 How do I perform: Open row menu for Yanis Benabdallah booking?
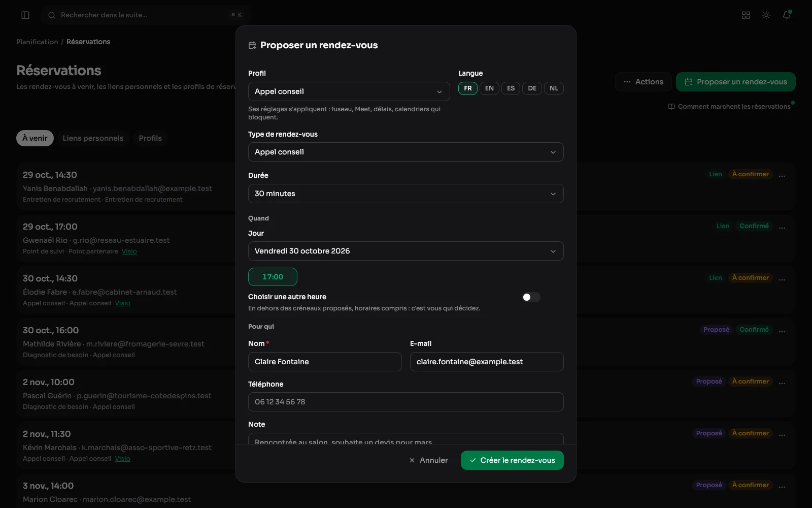pyautogui.click(x=782, y=176)
